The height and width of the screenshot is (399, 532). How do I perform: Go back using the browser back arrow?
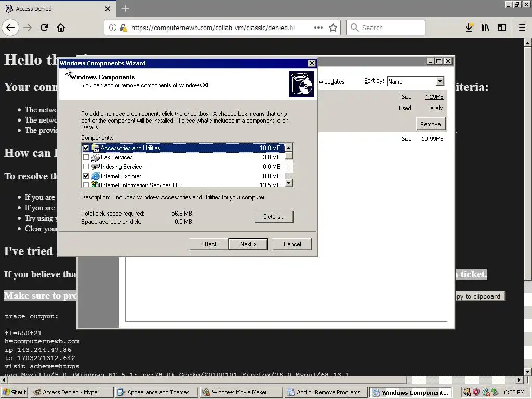point(10,28)
